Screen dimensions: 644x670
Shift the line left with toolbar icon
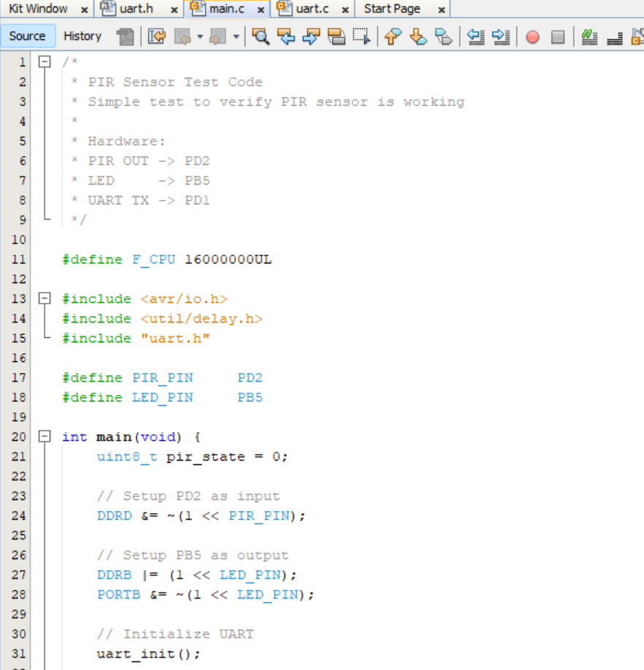click(476, 36)
